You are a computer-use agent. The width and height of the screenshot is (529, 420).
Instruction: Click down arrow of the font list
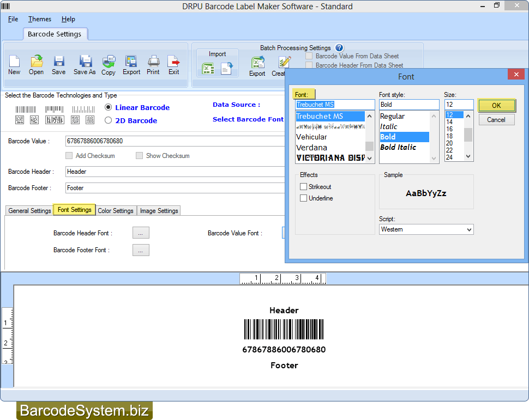click(x=370, y=158)
